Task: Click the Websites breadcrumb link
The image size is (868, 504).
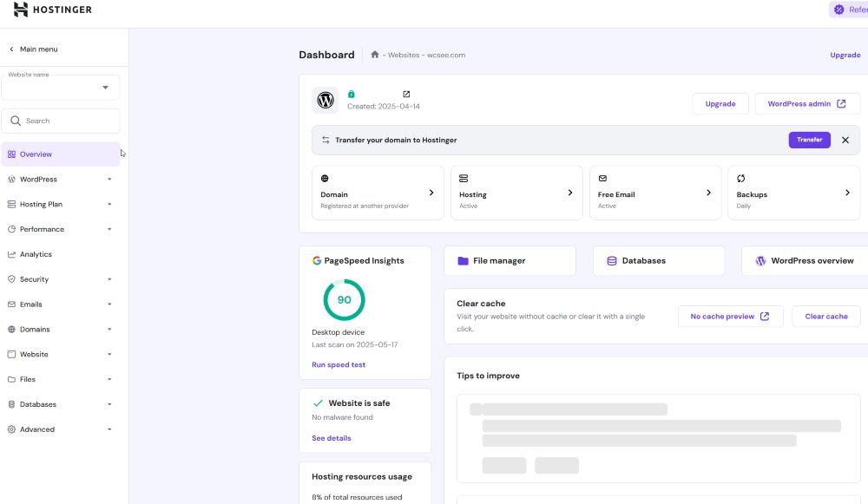Action: (x=404, y=55)
